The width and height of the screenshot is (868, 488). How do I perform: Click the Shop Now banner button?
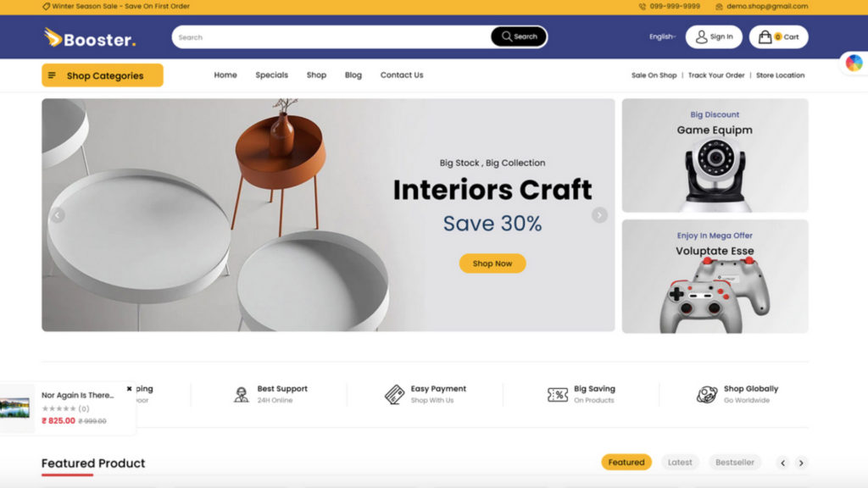(492, 263)
